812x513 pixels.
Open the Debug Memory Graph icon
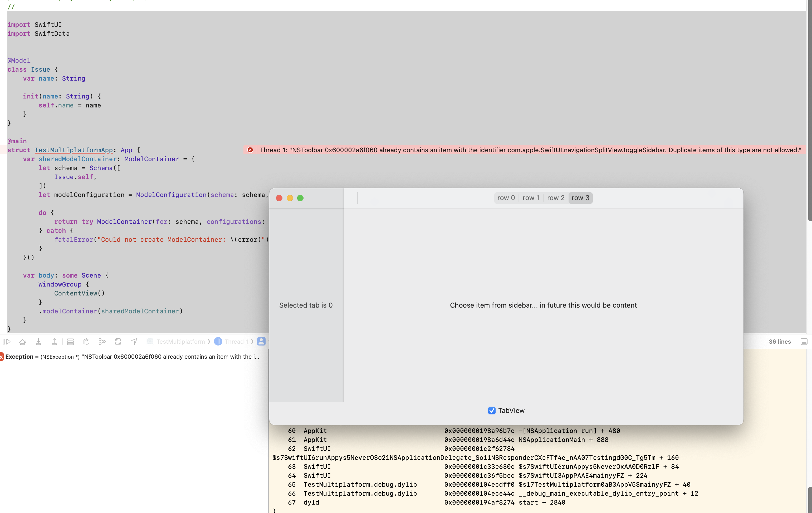point(102,342)
